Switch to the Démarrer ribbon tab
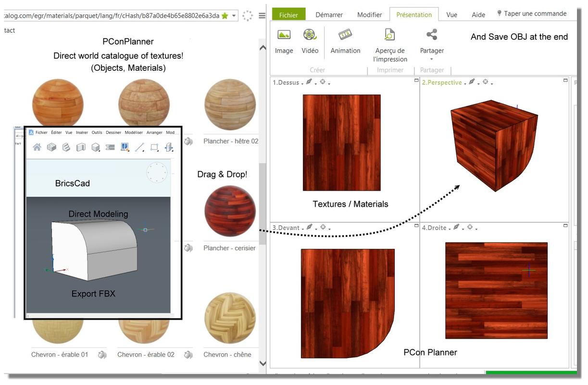The image size is (588, 385). click(329, 15)
